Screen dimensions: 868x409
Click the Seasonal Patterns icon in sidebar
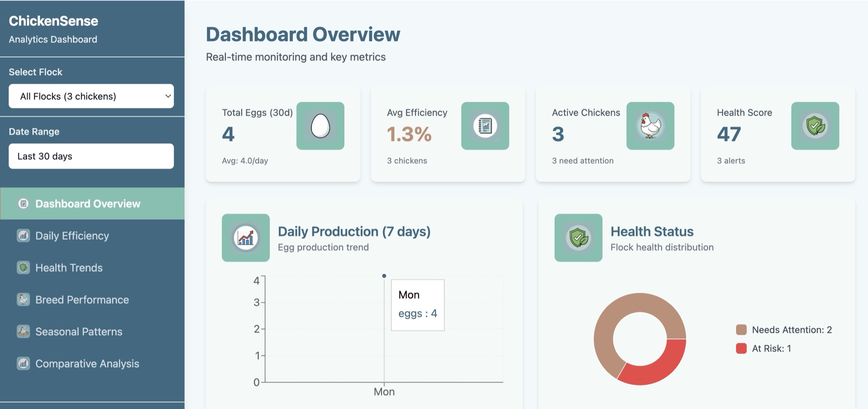(23, 331)
